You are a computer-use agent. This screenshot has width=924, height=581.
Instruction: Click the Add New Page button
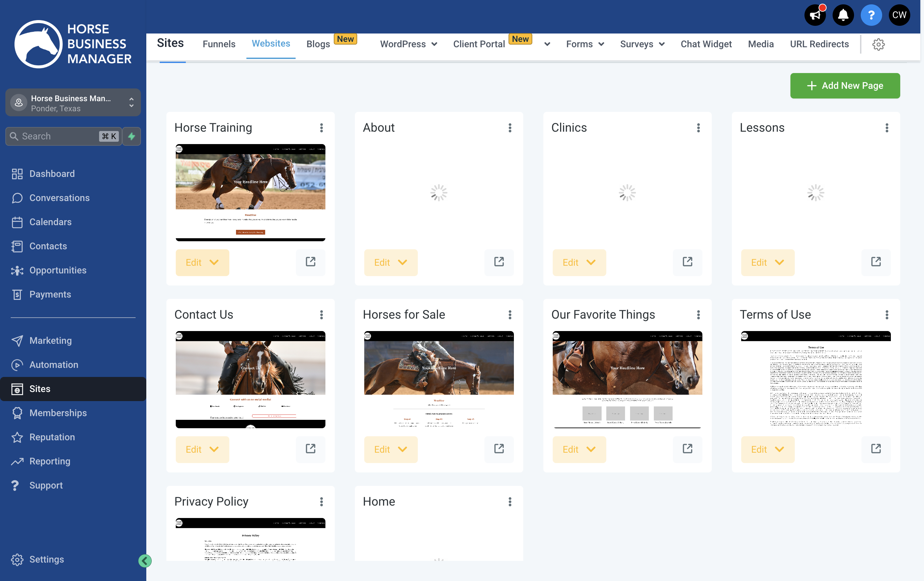coord(845,86)
